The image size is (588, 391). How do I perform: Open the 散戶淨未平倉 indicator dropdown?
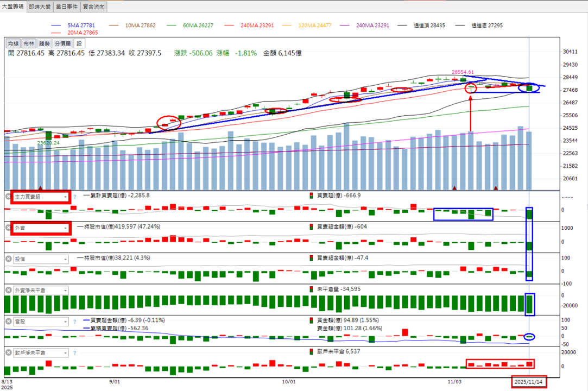pyautogui.click(x=41, y=353)
